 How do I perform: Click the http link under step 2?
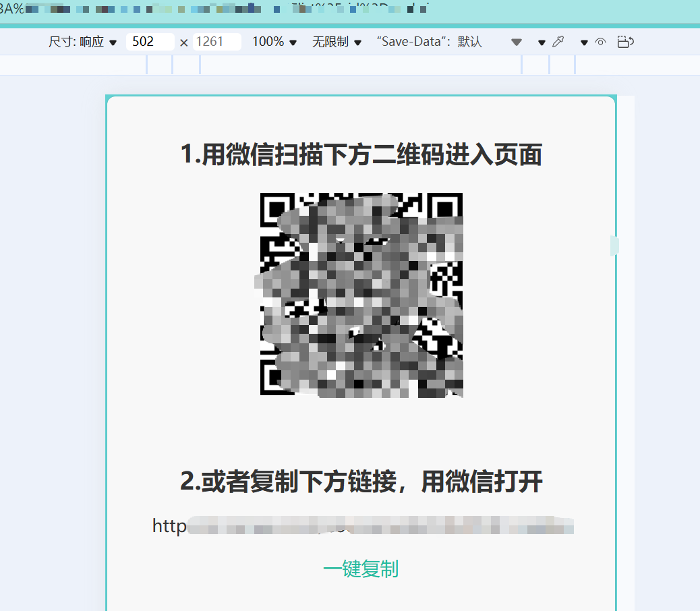pos(361,526)
